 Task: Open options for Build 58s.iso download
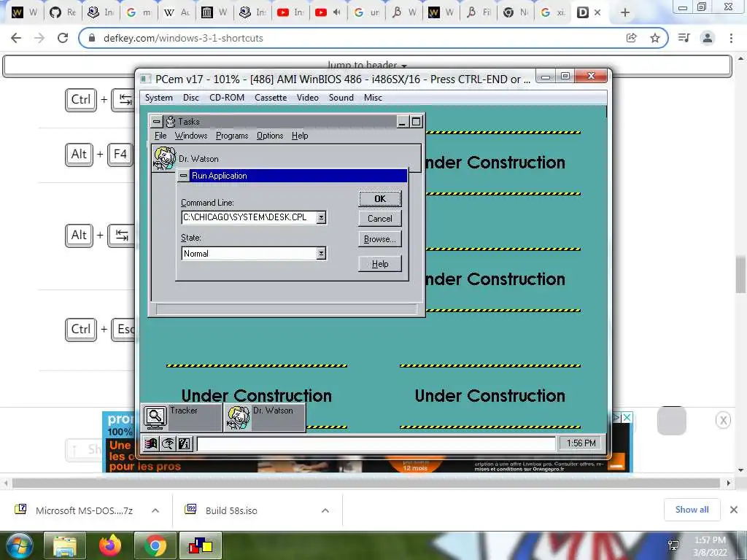[325, 510]
